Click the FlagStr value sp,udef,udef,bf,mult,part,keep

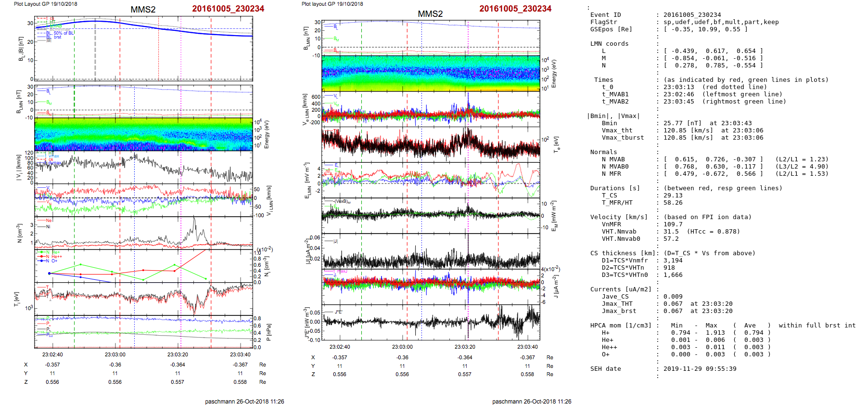721,22
